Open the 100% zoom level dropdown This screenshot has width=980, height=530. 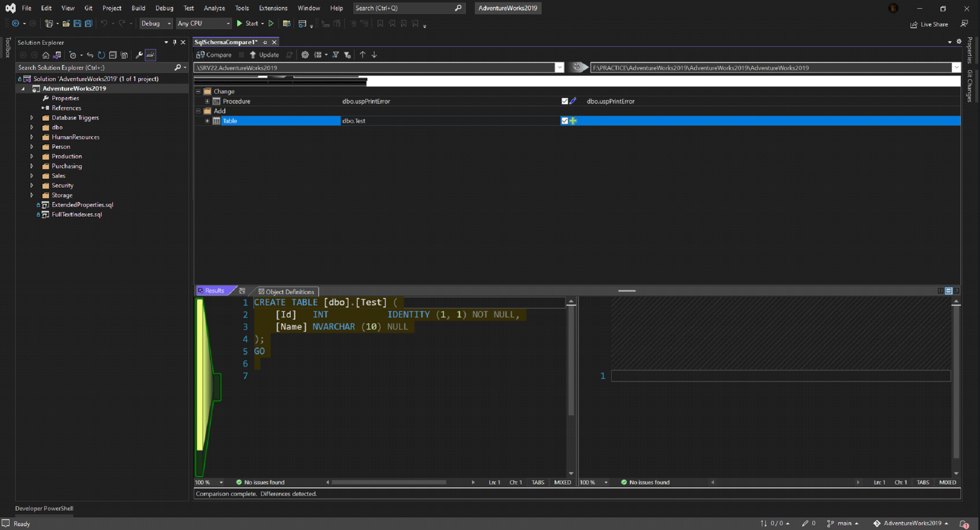[209, 482]
